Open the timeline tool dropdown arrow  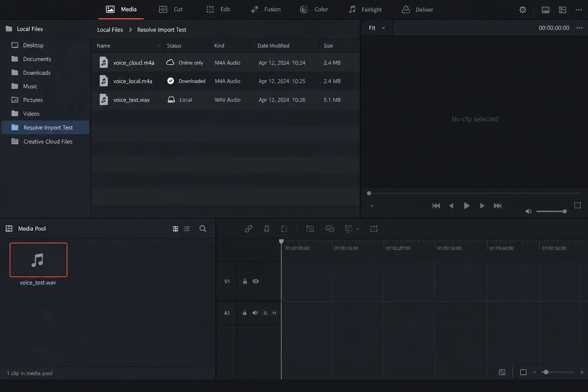click(x=358, y=229)
